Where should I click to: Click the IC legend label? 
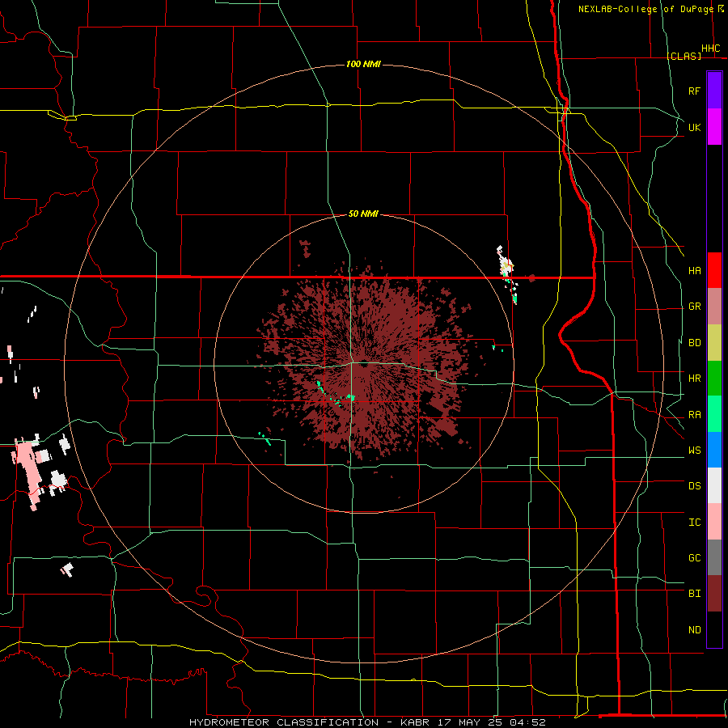694,523
